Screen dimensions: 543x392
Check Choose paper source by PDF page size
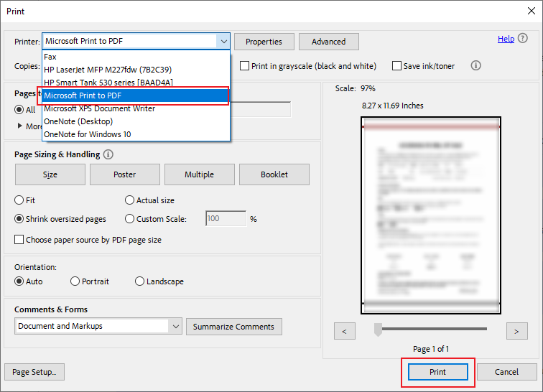point(19,240)
